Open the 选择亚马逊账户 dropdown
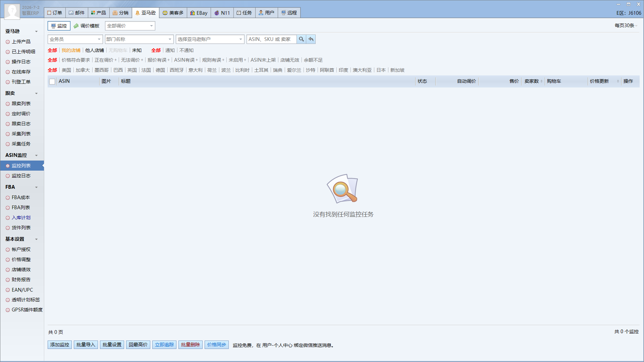 click(210, 39)
